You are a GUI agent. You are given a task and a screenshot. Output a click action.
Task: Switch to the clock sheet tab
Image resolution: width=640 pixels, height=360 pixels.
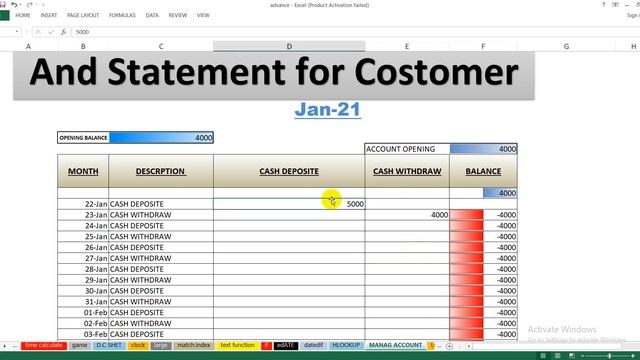click(138, 345)
